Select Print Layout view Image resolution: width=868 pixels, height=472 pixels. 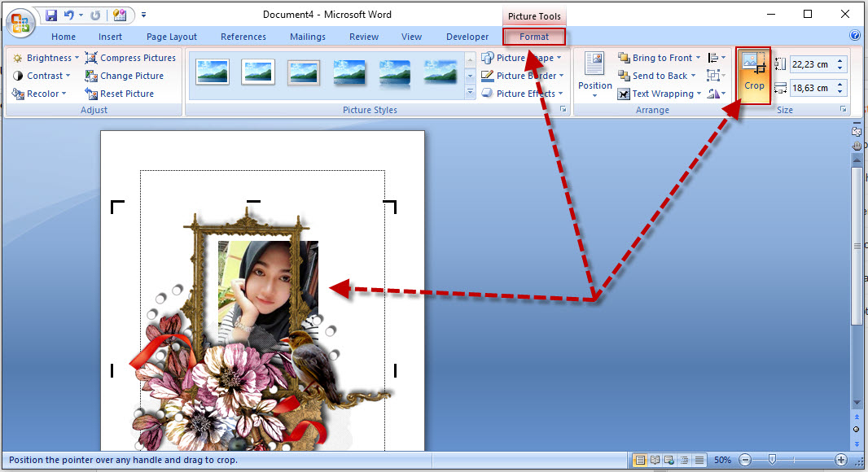click(x=641, y=460)
